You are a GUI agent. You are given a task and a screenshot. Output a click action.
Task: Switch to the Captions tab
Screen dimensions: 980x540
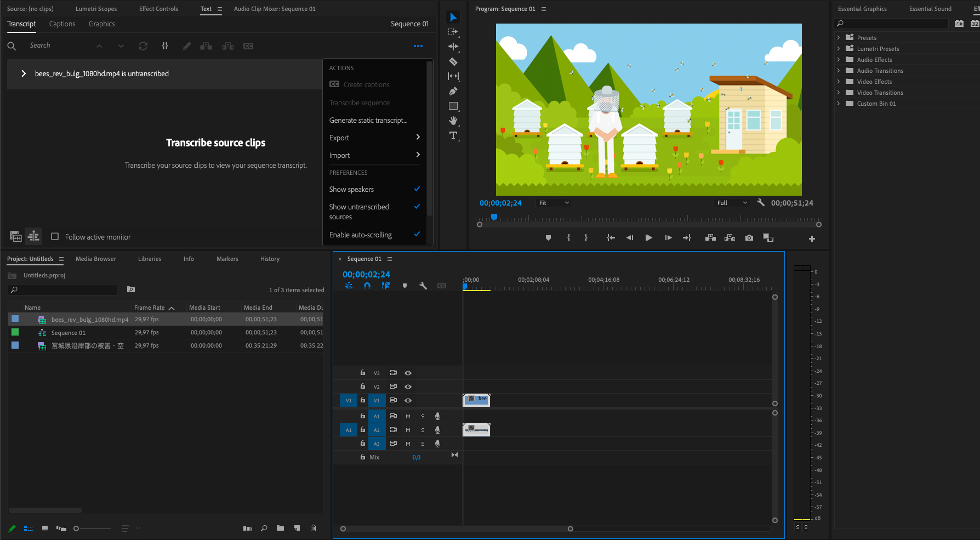tap(62, 24)
